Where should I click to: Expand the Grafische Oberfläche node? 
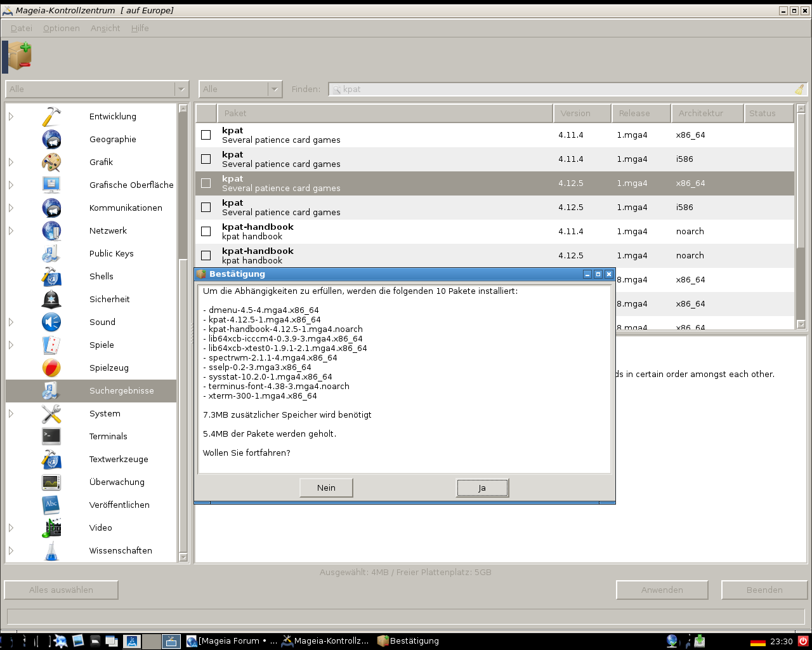11,185
